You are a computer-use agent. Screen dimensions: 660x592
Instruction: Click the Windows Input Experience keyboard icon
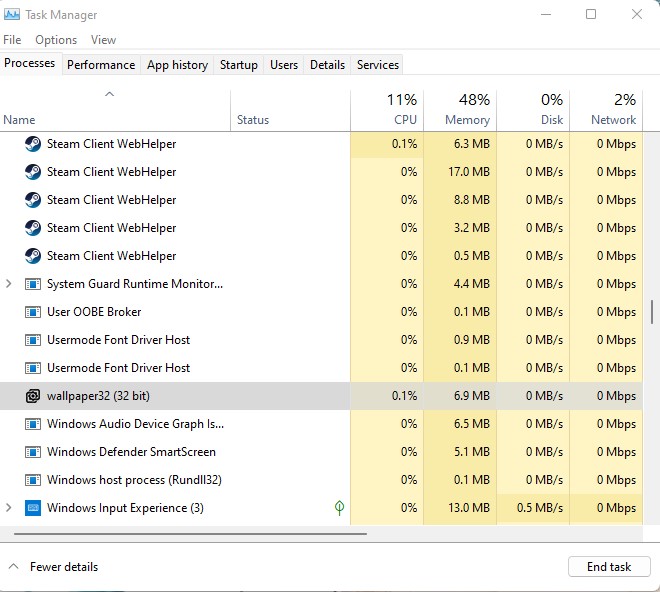click(x=32, y=508)
